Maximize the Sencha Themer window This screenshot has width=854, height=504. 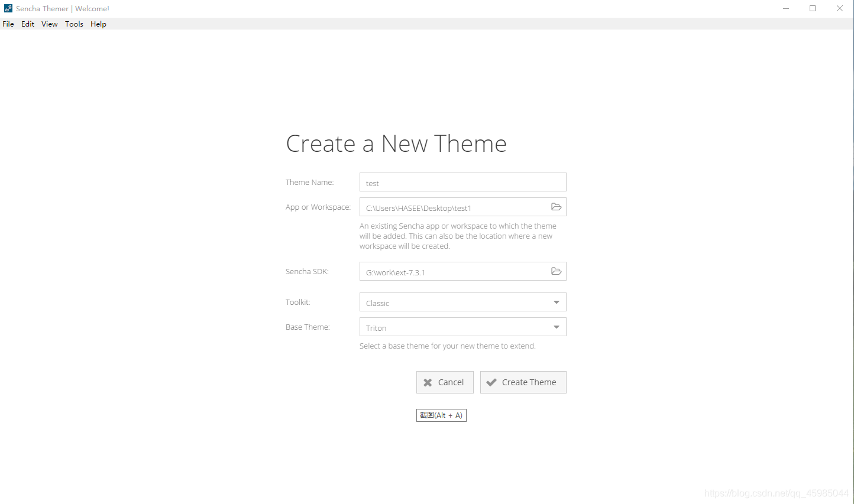tap(813, 8)
